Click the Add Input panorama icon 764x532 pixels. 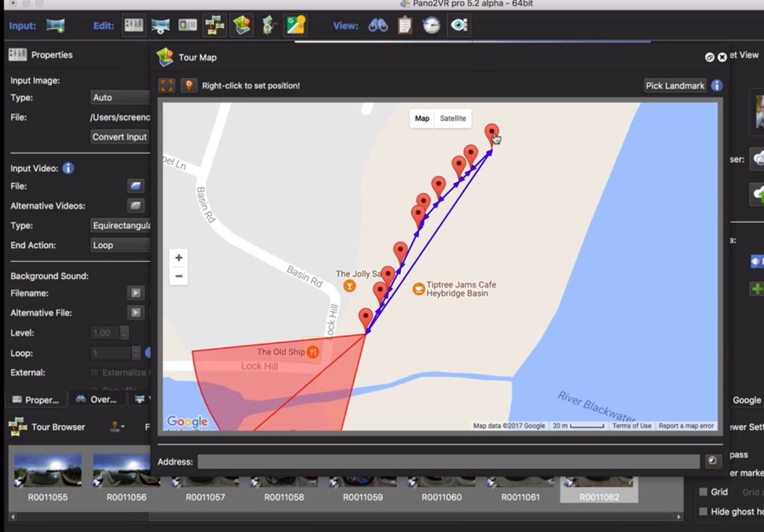coord(55,26)
